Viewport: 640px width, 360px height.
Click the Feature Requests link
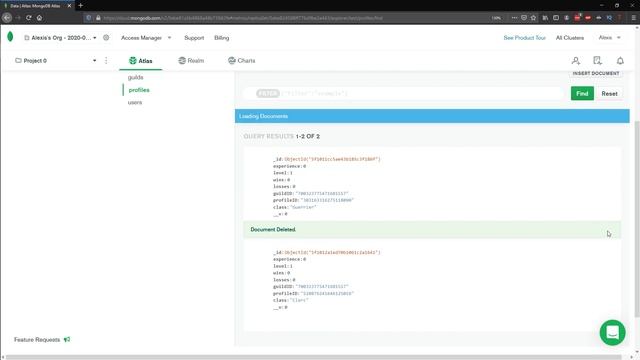point(37,340)
